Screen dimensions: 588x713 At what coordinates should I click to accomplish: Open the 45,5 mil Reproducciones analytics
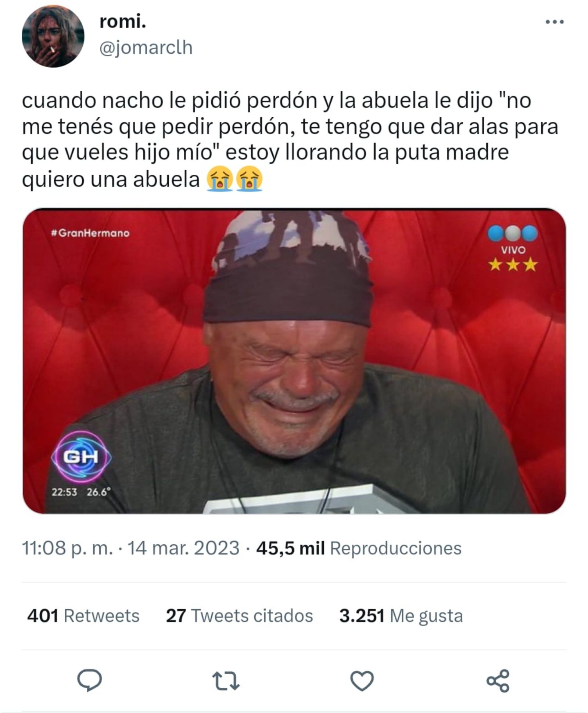359,548
